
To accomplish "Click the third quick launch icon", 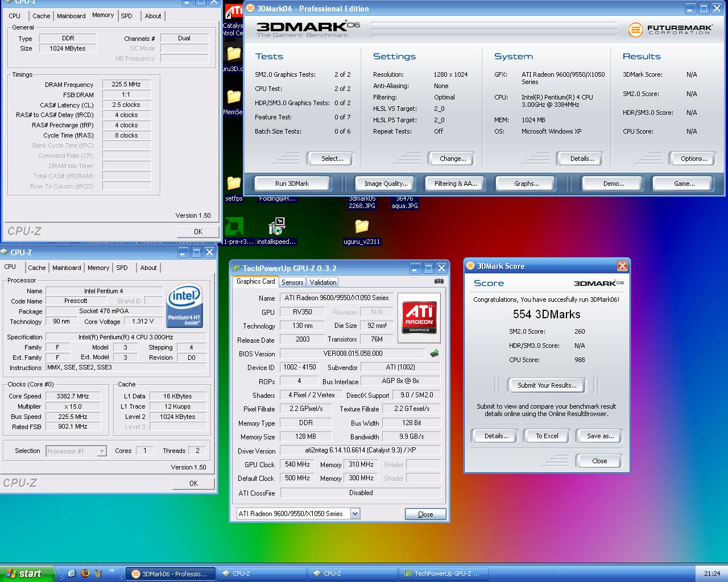I will coord(98,573).
